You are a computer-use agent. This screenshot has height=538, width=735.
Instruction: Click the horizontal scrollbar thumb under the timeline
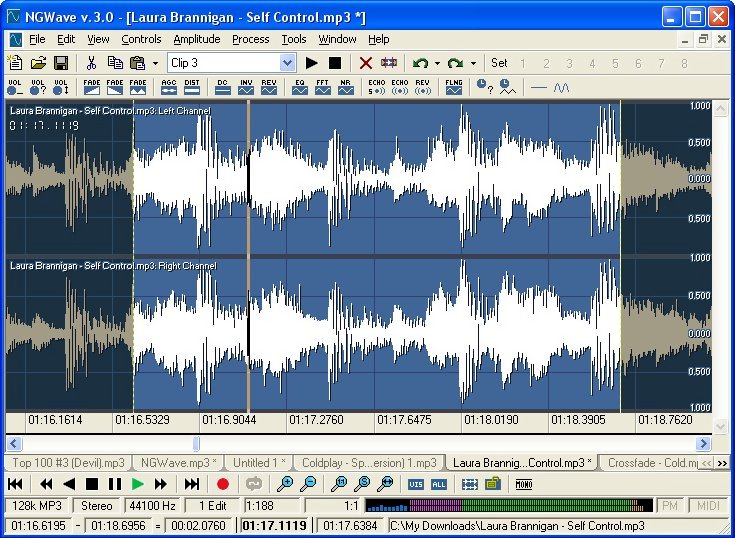pos(196,443)
